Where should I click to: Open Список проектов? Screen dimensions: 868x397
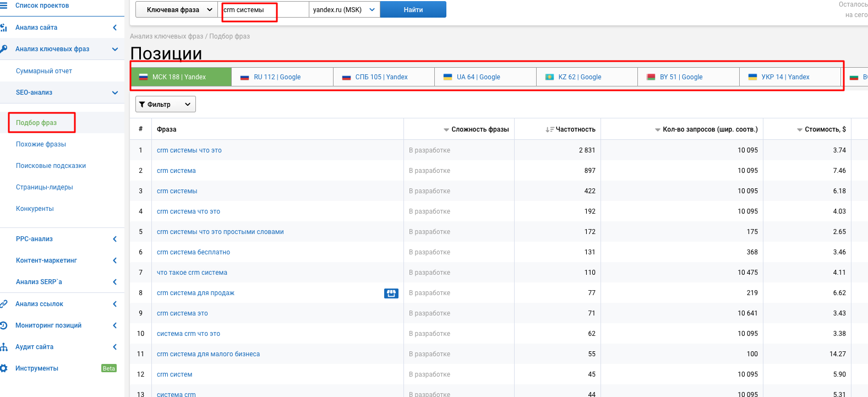pyautogui.click(x=42, y=6)
